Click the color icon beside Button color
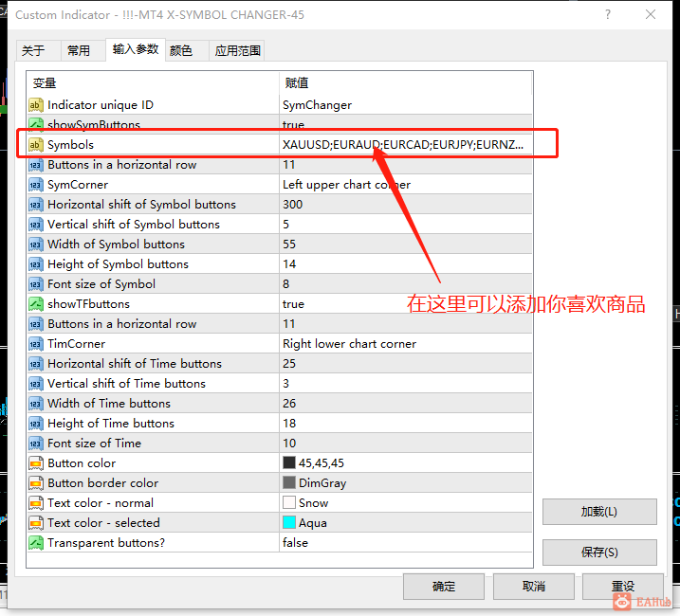Image resolution: width=680 pixels, height=616 pixels. pyautogui.click(x=36, y=463)
